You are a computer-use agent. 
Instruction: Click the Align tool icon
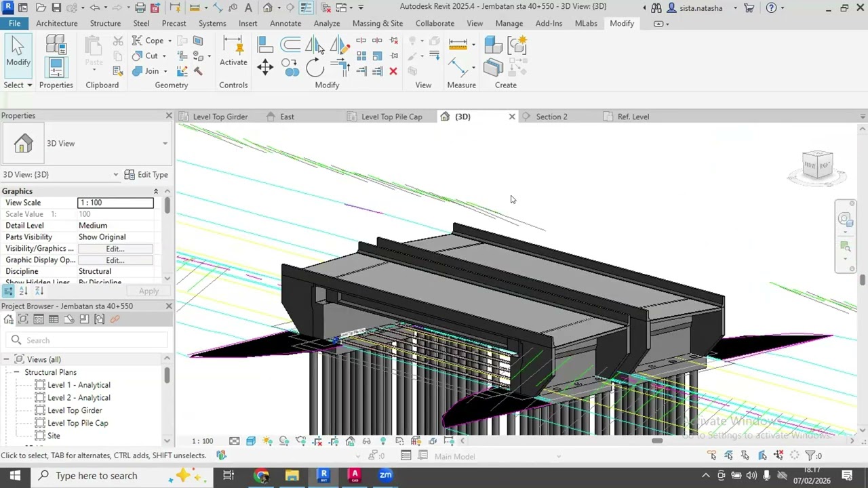[x=265, y=45]
